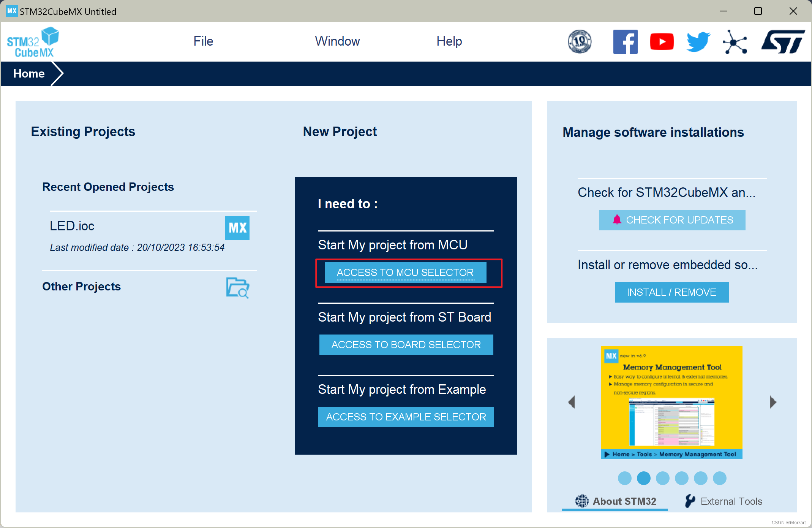The image size is (812, 528).
Task: Open the 10-year anniversary badge icon
Action: coord(580,42)
